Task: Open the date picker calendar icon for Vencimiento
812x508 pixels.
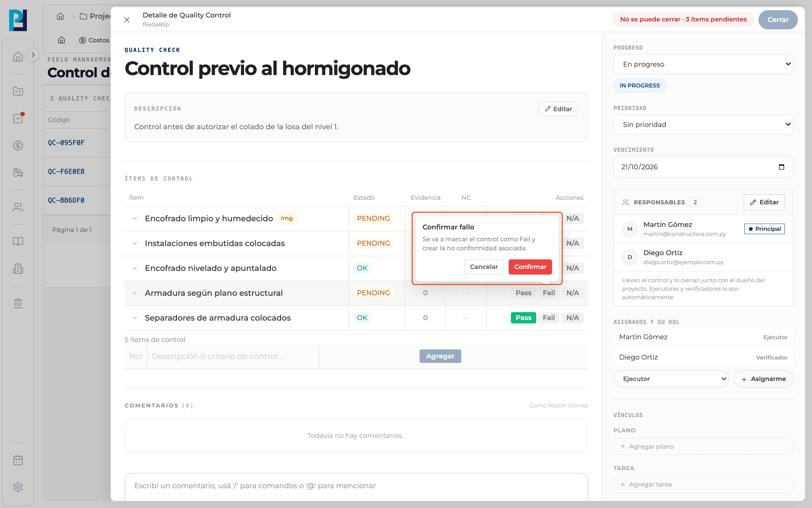Action: pos(781,167)
